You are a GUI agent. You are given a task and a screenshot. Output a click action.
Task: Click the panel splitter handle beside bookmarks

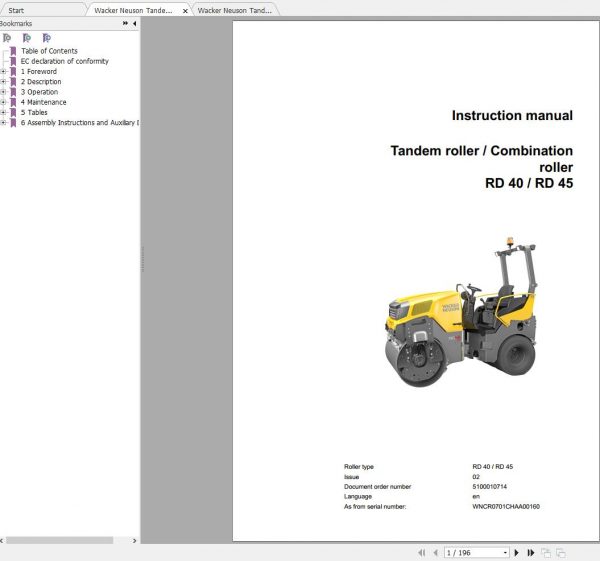pos(142,259)
